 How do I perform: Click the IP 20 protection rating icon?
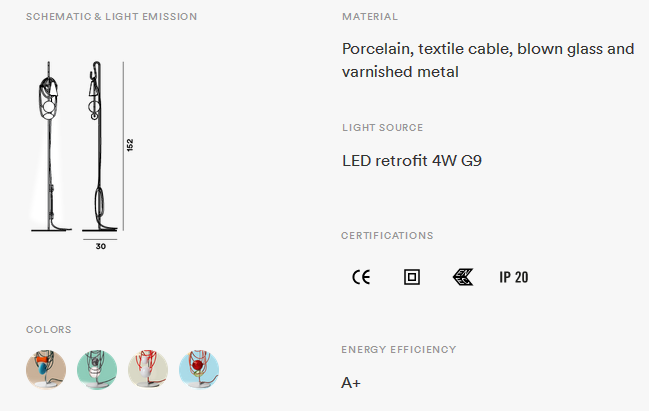(514, 277)
